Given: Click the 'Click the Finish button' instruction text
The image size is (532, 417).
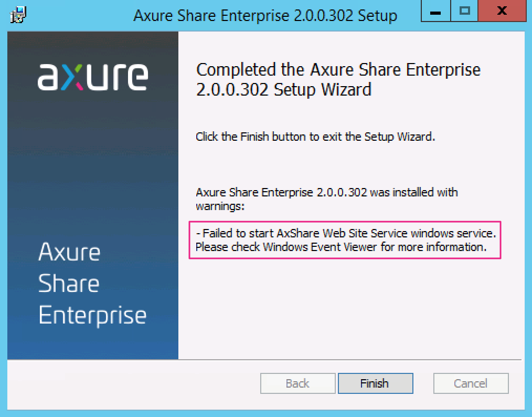Looking at the screenshot, I should point(315,137).
